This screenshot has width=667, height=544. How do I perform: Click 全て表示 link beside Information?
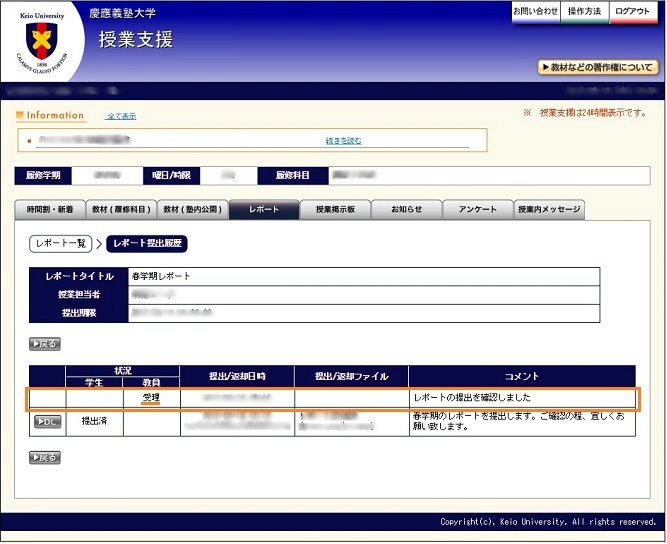pyautogui.click(x=121, y=116)
